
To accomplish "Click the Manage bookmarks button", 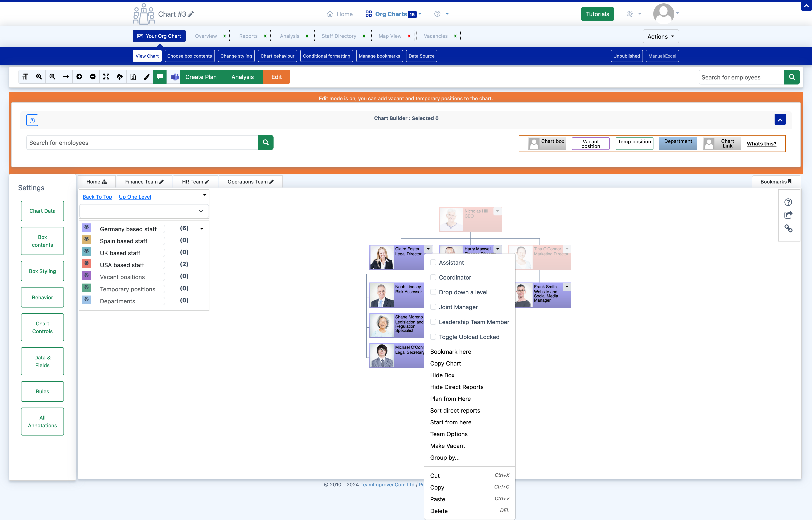I will click(379, 56).
